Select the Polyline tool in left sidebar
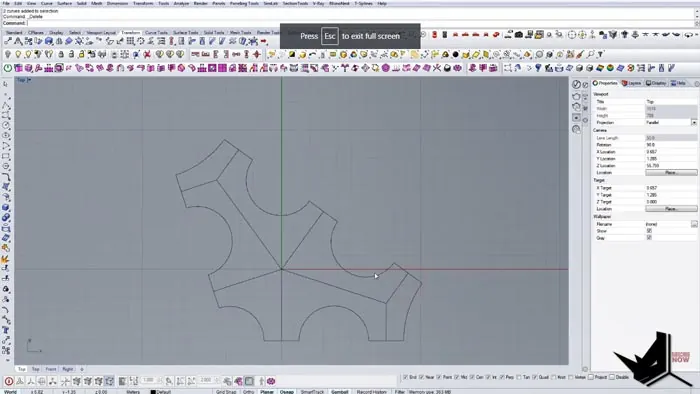The height and width of the screenshot is (394, 700). (5, 105)
